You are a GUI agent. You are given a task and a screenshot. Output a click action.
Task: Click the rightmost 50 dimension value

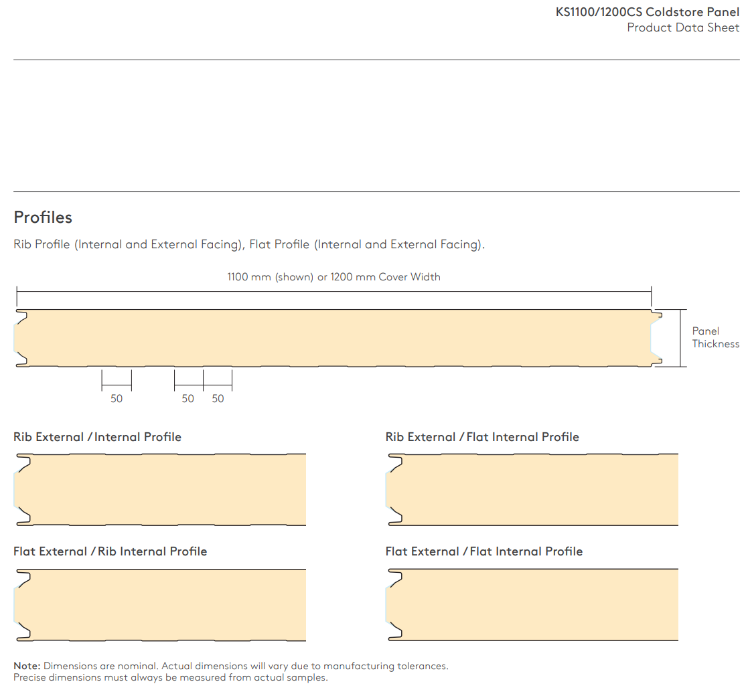[218, 399]
